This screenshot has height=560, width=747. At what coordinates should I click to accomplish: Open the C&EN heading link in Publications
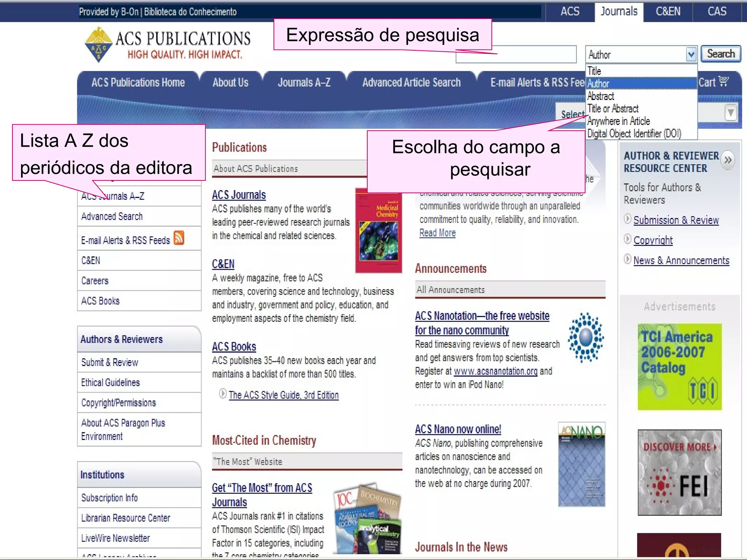[x=223, y=264]
